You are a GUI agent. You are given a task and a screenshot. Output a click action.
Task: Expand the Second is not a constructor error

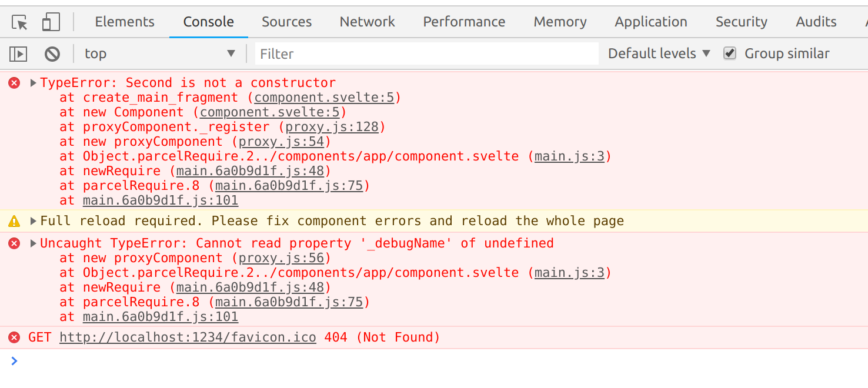(32, 82)
